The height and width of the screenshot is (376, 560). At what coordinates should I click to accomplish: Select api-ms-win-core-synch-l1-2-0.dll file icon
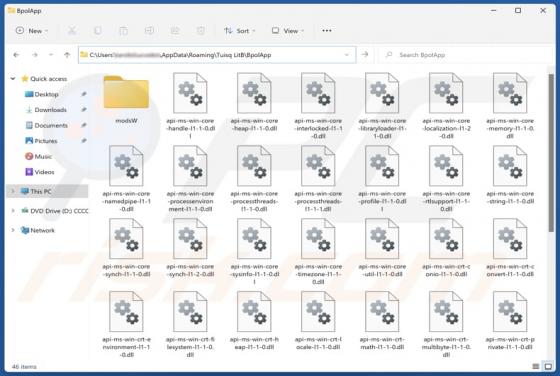click(x=190, y=239)
